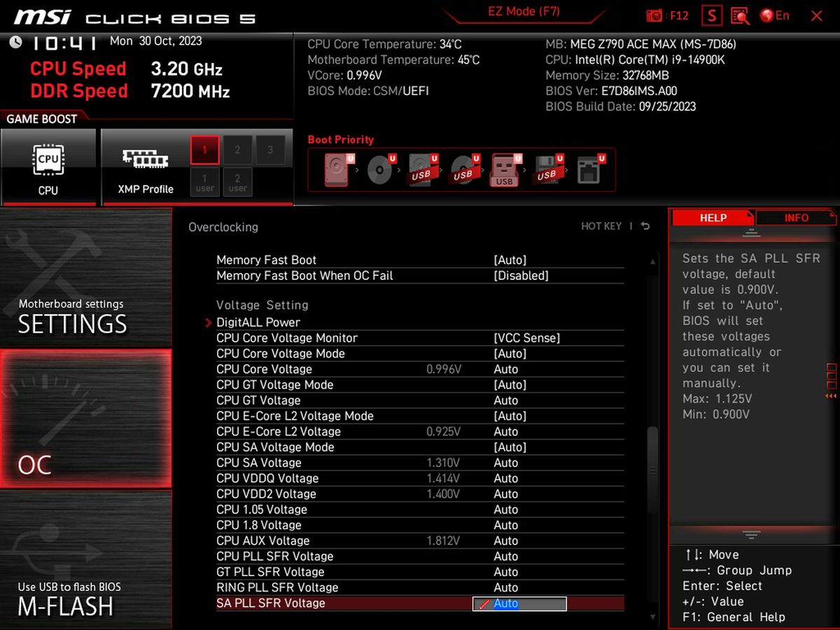Viewport: 840px width, 630px height.
Task: Select the CPU VDD2 Voltage row
Action: (x=420, y=493)
